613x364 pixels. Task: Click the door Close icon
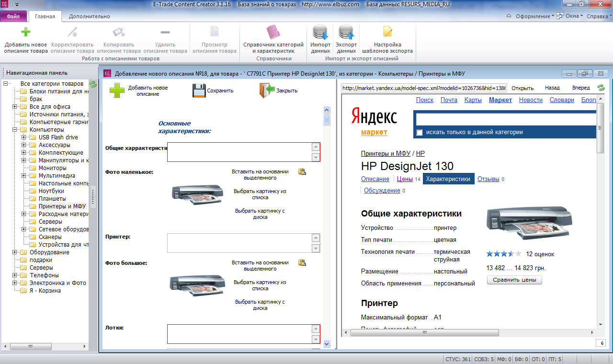(x=267, y=91)
